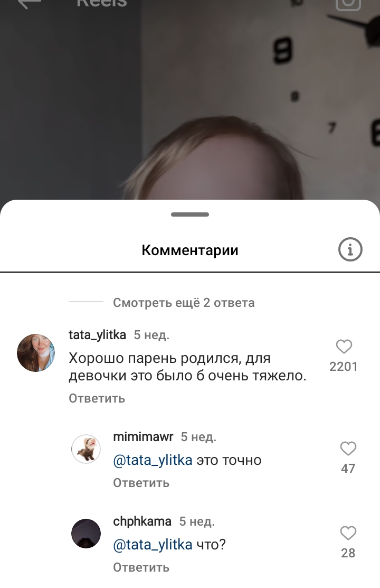The width and height of the screenshot is (380, 588).
Task: Open mimimawr's ferret avatar
Action: (x=86, y=449)
